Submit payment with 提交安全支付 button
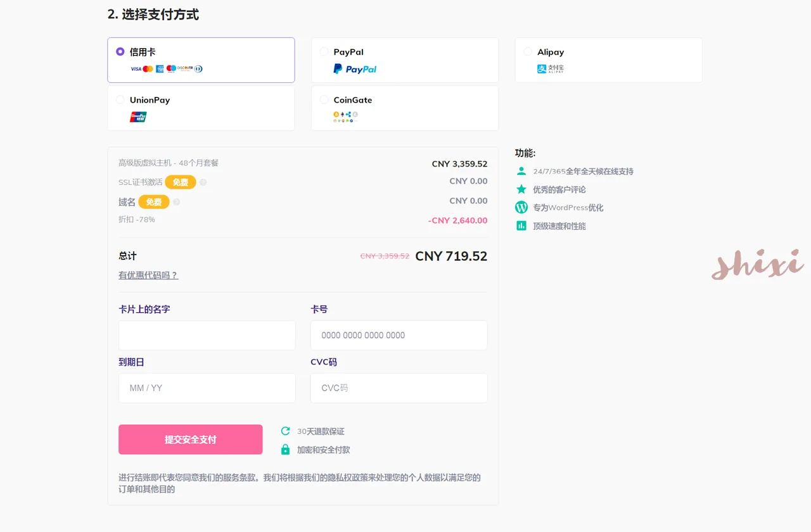 coord(191,440)
